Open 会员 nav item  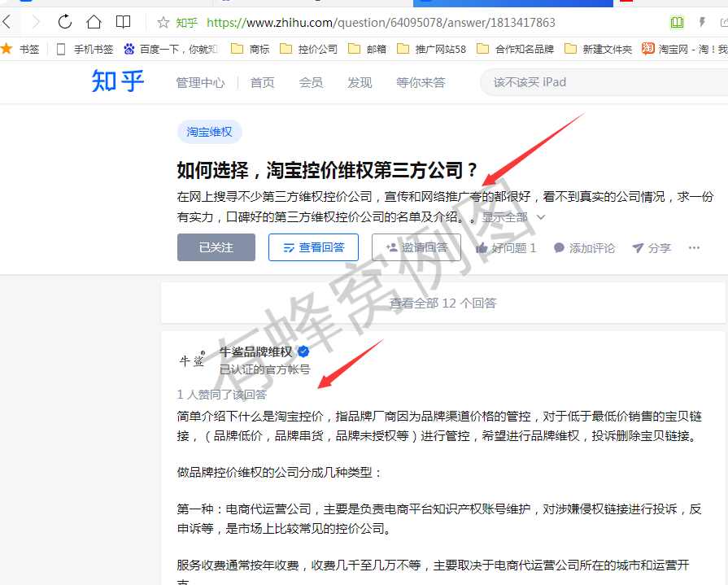[311, 83]
